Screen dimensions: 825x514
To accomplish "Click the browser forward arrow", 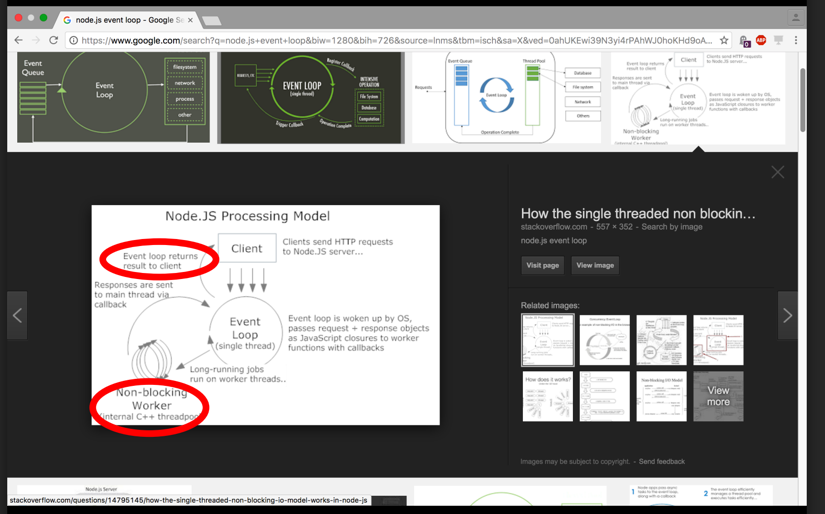I will coord(36,40).
